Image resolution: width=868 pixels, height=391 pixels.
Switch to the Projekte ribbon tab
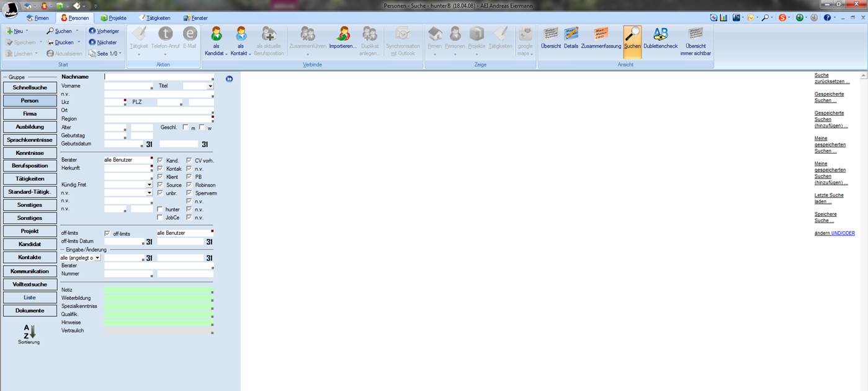click(x=113, y=18)
